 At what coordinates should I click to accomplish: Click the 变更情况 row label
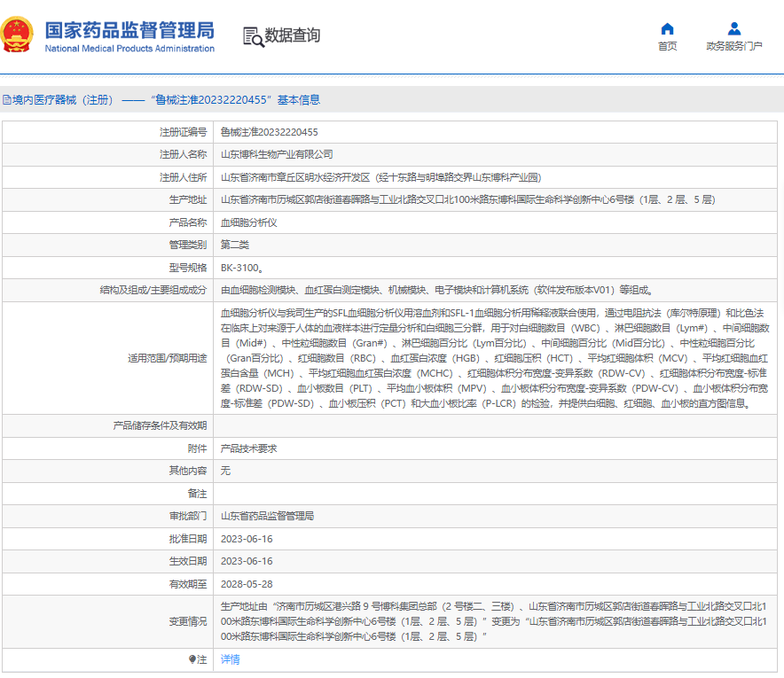(187, 621)
